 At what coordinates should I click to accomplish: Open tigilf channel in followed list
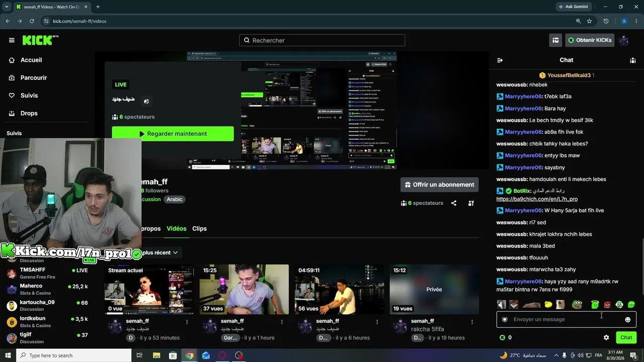(47, 337)
